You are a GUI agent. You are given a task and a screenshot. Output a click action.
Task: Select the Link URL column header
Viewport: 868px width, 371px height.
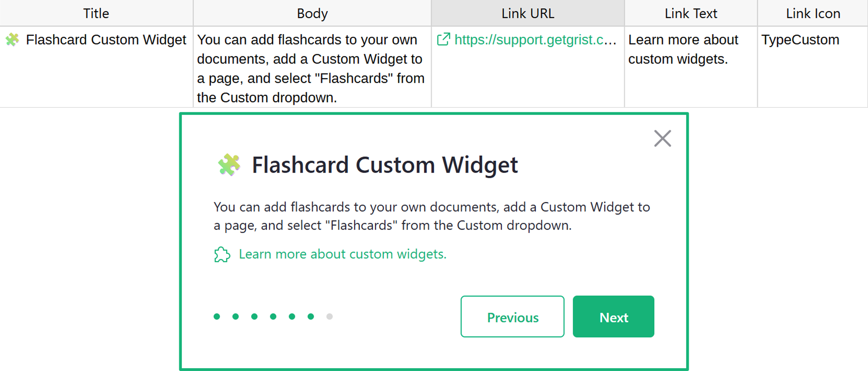click(528, 13)
